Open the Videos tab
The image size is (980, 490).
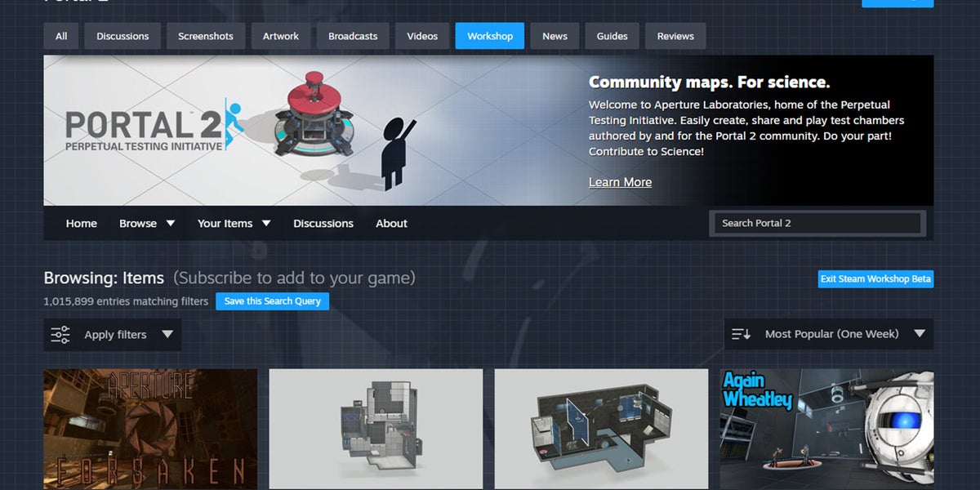pyautogui.click(x=422, y=36)
